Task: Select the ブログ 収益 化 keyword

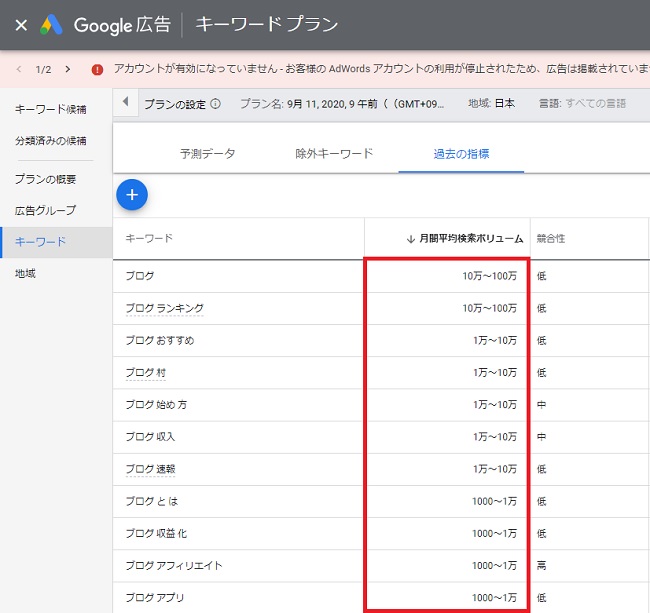Action: tap(156, 533)
